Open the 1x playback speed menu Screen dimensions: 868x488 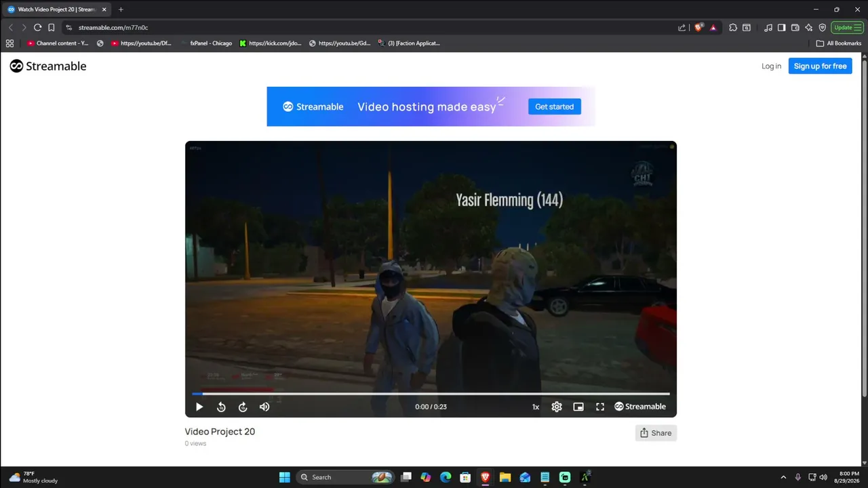click(x=536, y=407)
